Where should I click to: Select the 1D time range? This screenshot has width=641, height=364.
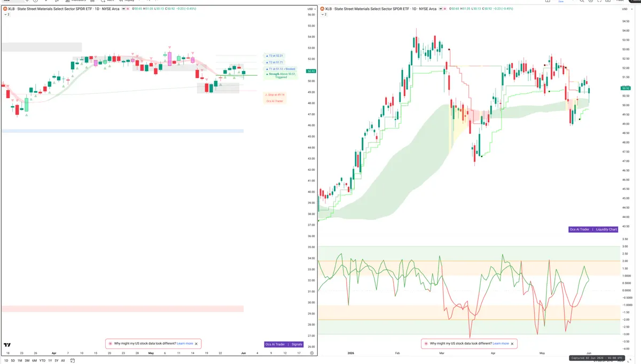pos(6,360)
